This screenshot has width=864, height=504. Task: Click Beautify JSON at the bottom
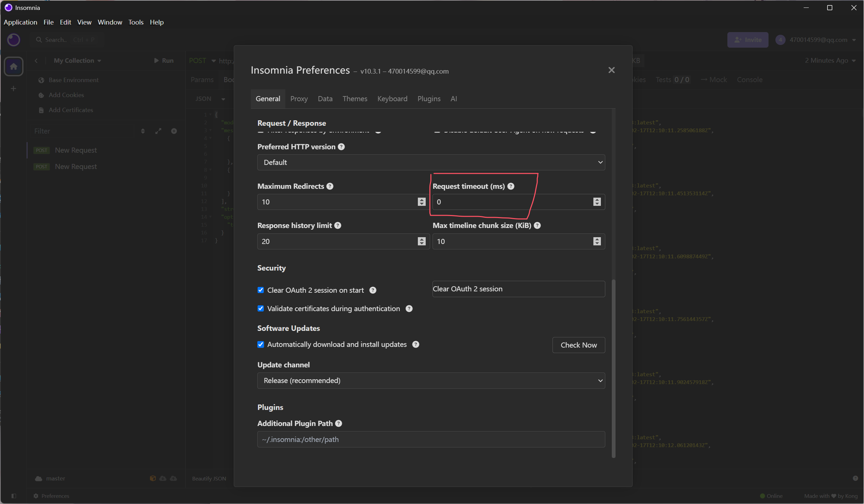point(209,479)
